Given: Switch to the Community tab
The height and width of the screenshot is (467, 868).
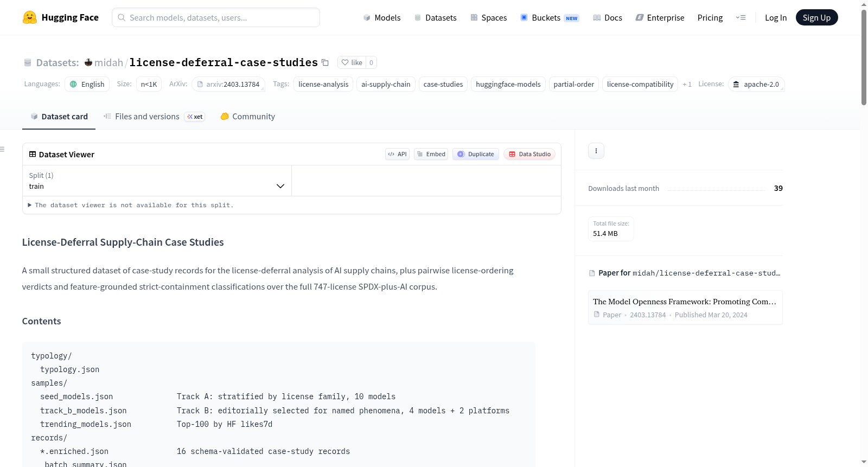Looking at the screenshot, I should point(247,117).
